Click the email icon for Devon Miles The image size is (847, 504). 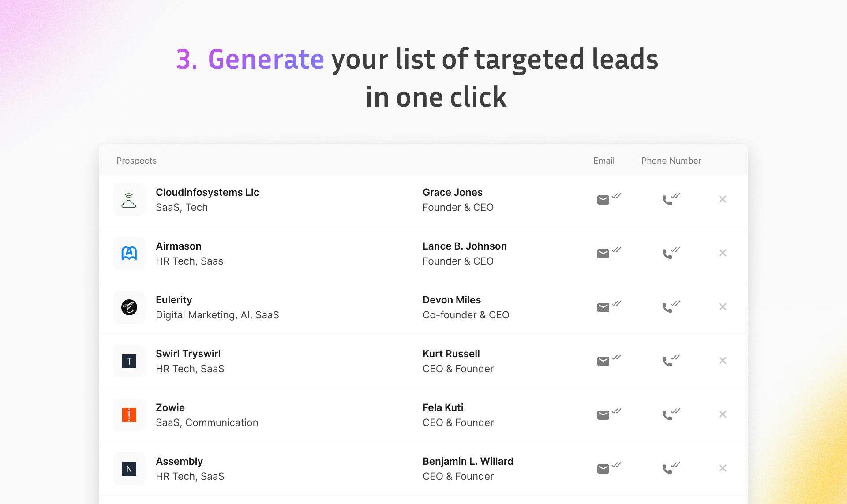pos(603,307)
